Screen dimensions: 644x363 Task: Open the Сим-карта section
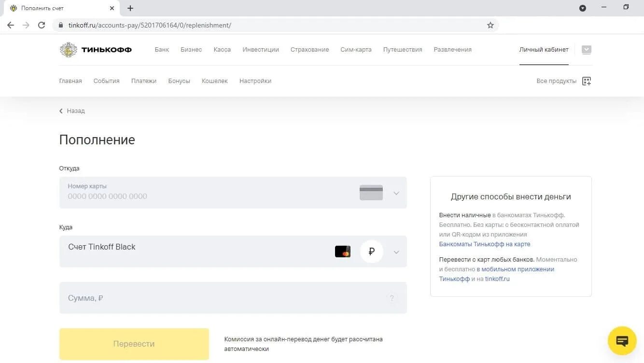pos(356,50)
